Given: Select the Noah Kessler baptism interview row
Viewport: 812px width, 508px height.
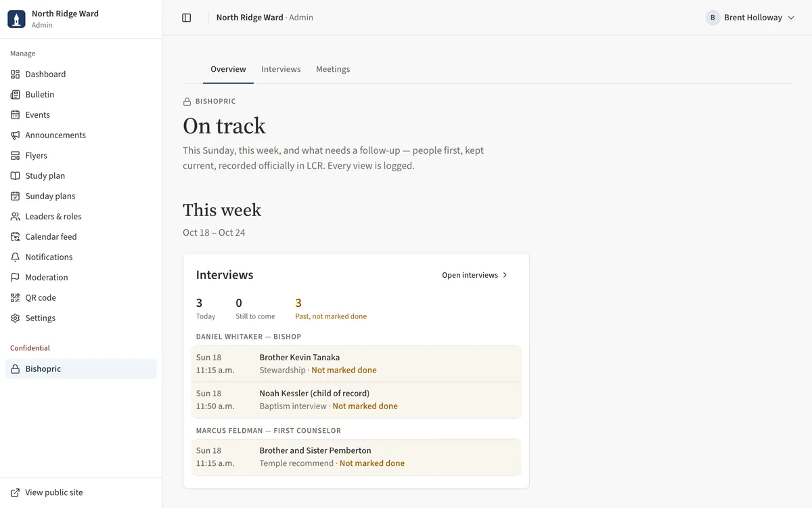Looking at the screenshot, I should pos(356,400).
